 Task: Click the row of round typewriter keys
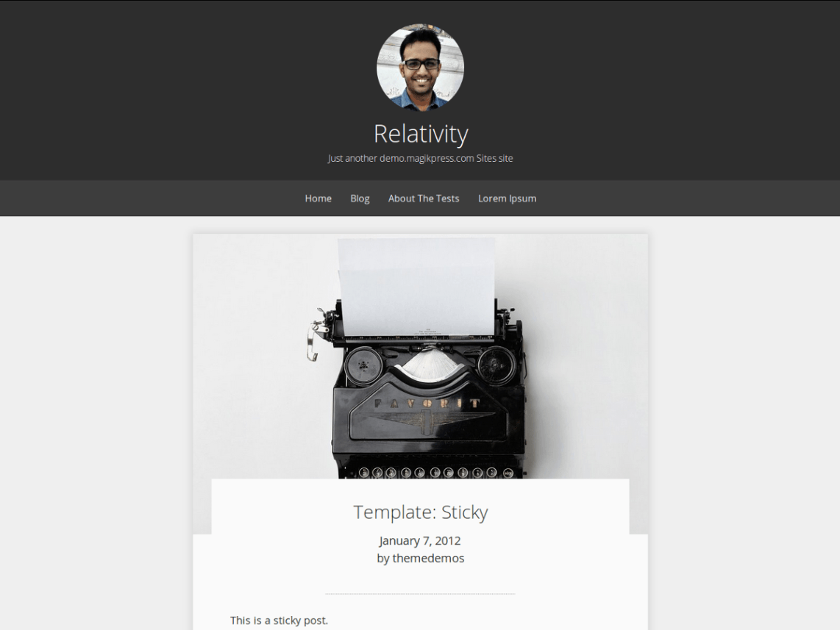tap(435, 472)
